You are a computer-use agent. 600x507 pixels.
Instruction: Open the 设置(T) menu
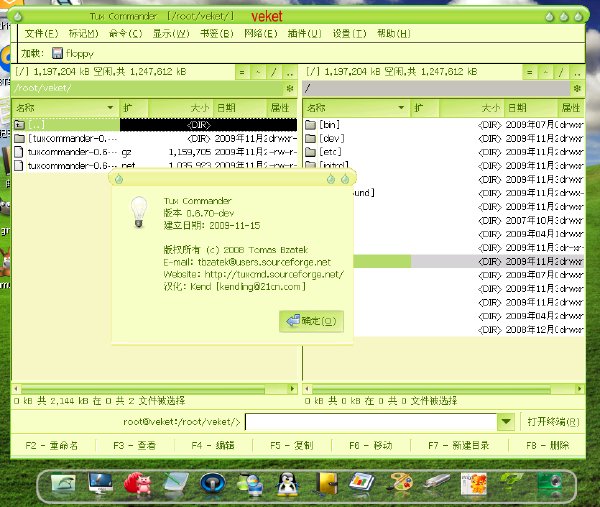click(349, 34)
